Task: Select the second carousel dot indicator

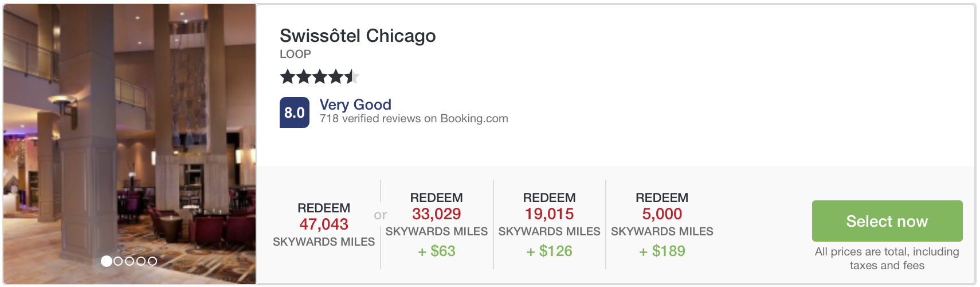Action: click(x=118, y=261)
